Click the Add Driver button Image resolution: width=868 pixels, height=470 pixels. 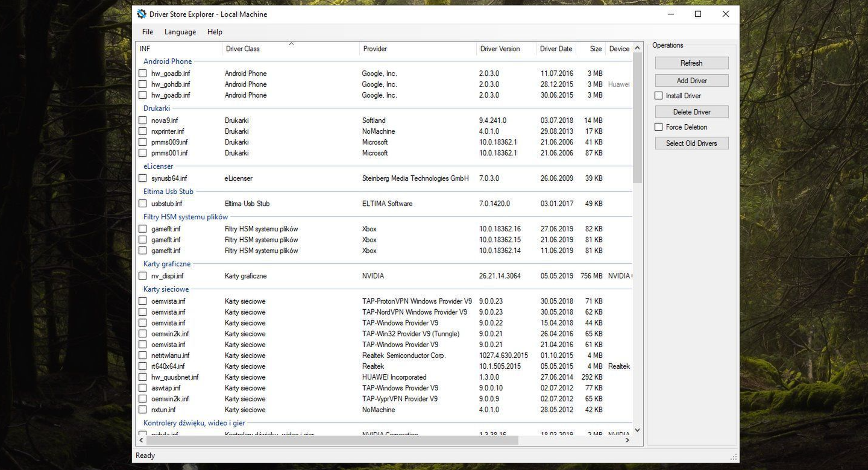point(691,80)
